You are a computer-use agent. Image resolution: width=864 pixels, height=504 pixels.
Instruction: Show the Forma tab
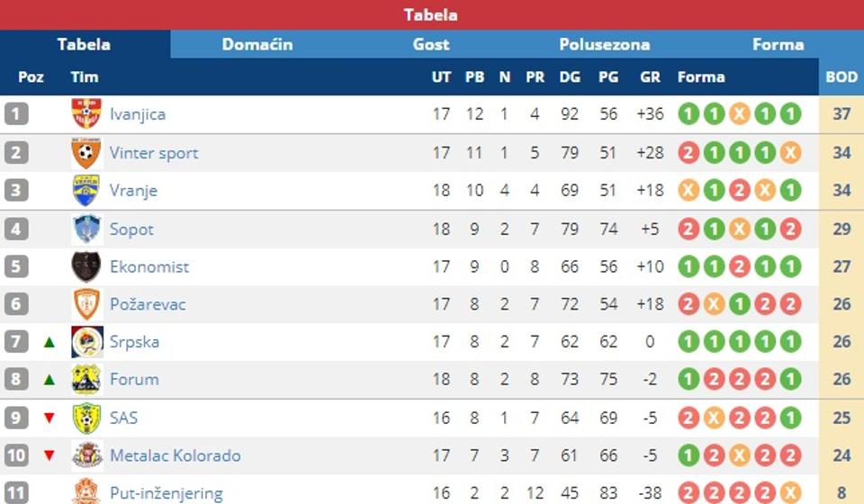click(x=778, y=44)
